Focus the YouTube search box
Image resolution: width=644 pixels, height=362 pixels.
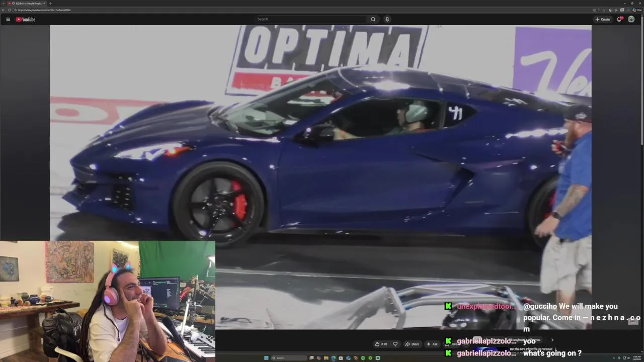click(x=310, y=19)
